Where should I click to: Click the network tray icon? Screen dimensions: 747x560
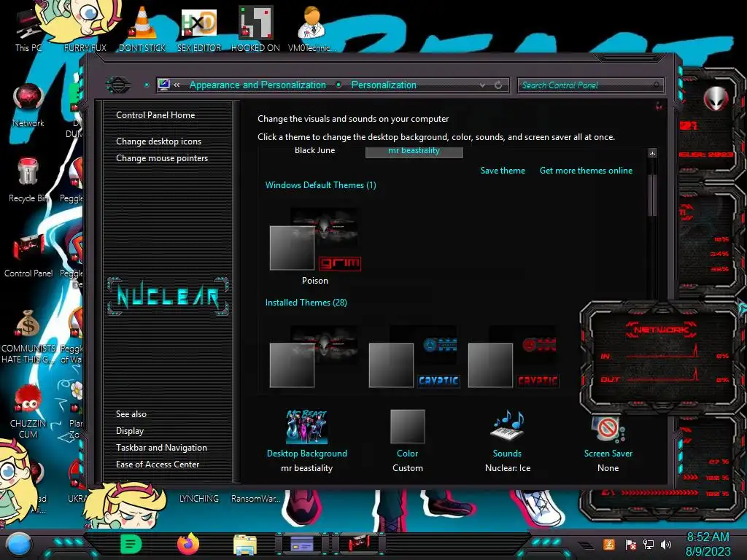point(649,544)
